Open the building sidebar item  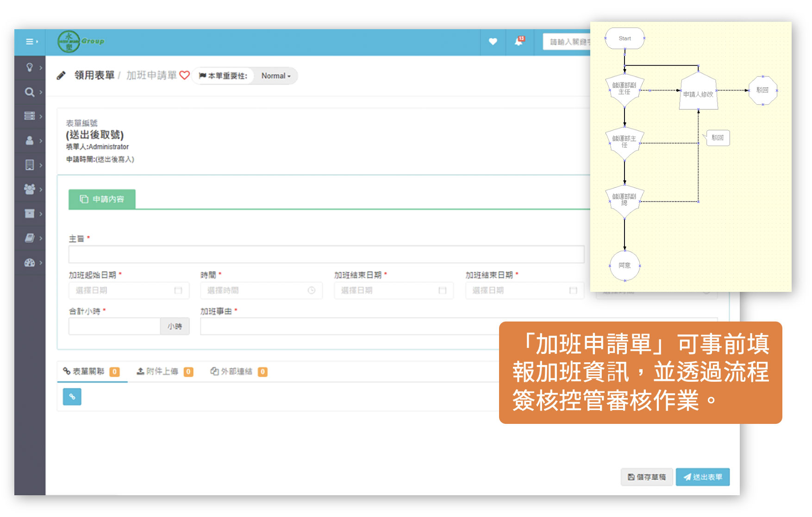click(x=30, y=165)
